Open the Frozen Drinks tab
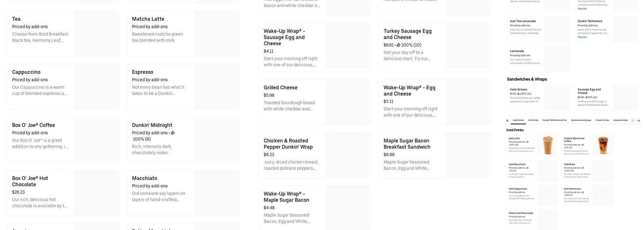Viewport: 644px width, 230px height. coord(602,121)
